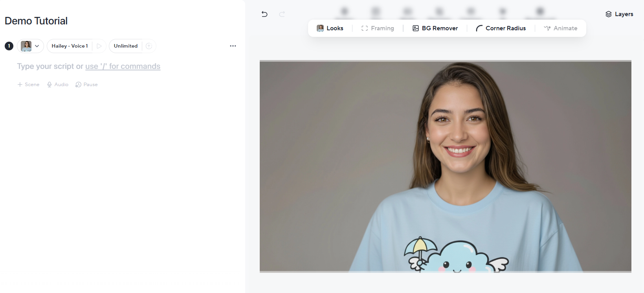Select the Animate option

pos(561,28)
